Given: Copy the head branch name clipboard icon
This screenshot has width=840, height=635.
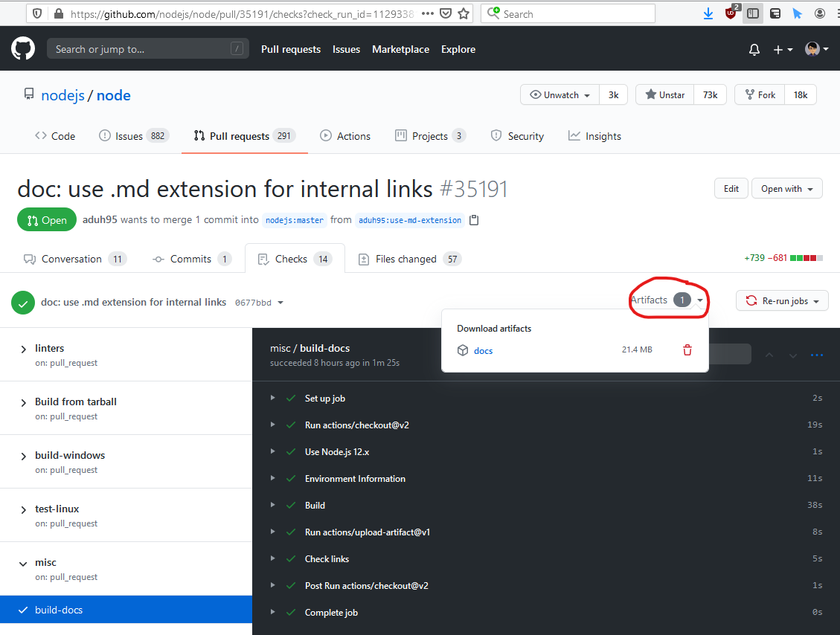Looking at the screenshot, I should click(474, 220).
